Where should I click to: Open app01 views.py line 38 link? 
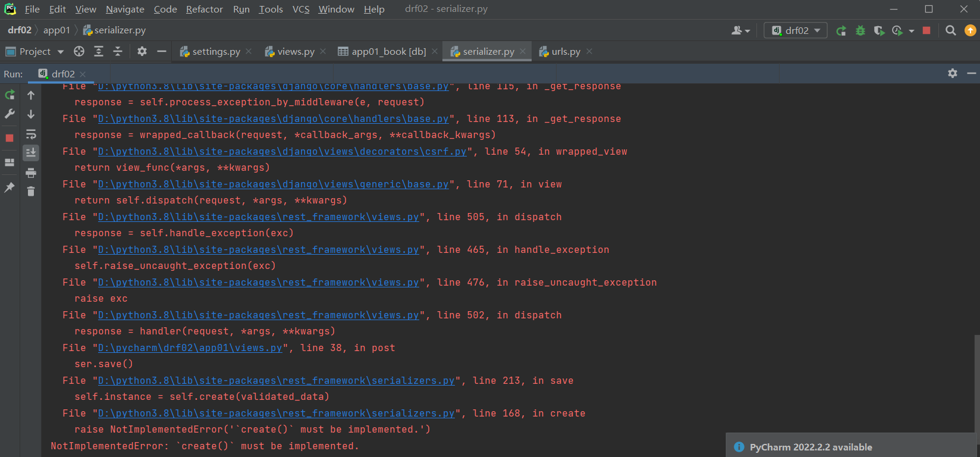pos(190,348)
